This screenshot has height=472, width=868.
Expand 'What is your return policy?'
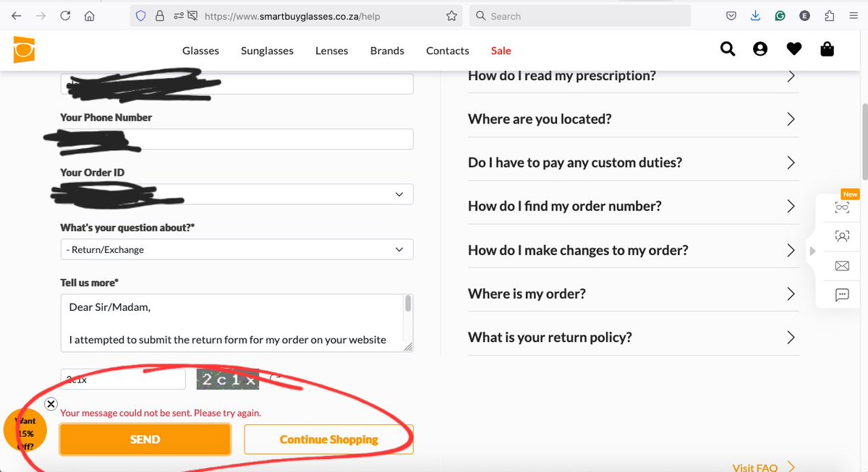click(x=634, y=338)
